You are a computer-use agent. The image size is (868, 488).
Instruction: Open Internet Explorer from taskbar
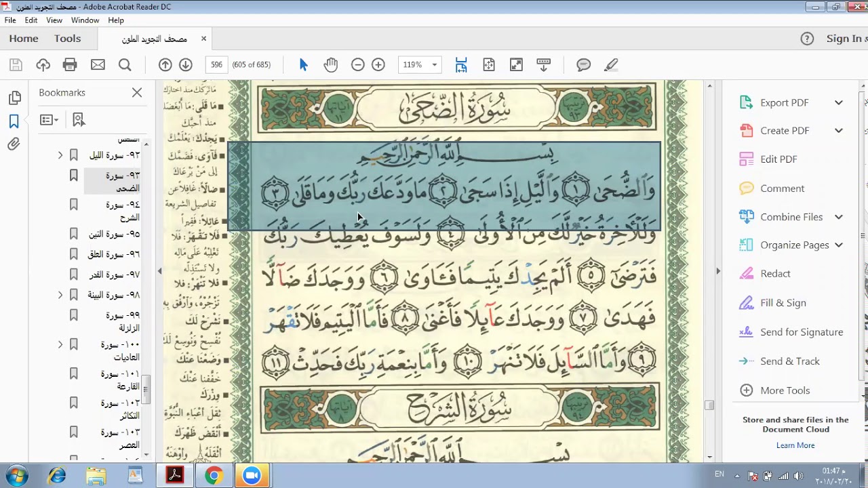pyautogui.click(x=57, y=476)
